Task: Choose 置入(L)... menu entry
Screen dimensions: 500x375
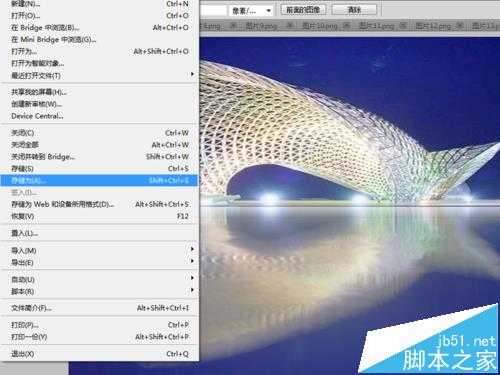Action: (x=99, y=233)
